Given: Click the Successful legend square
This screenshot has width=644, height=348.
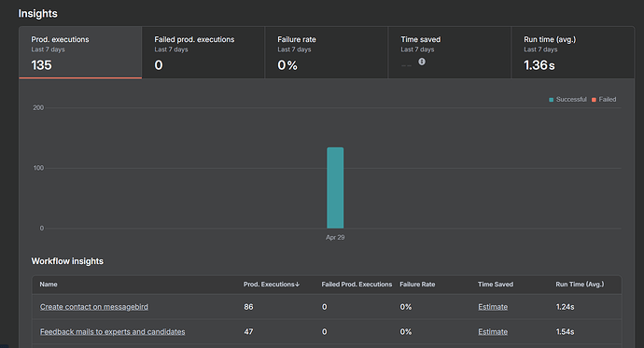Looking at the screenshot, I should tap(552, 100).
